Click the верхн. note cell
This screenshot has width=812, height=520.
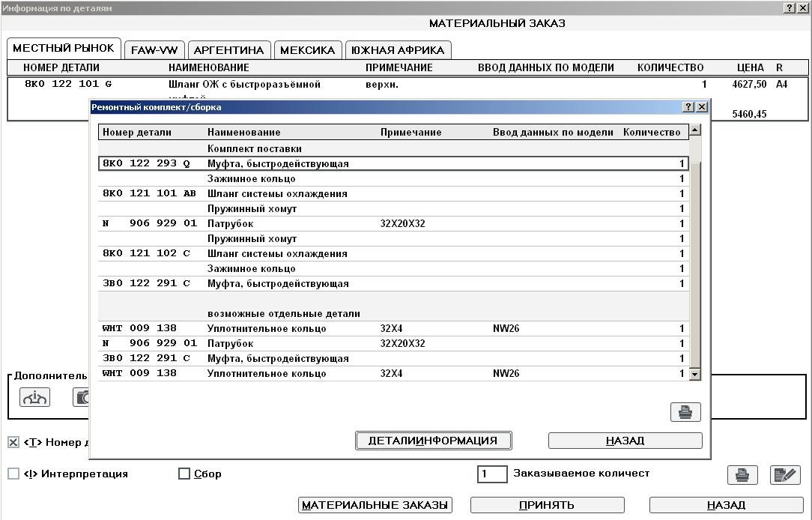(x=382, y=85)
